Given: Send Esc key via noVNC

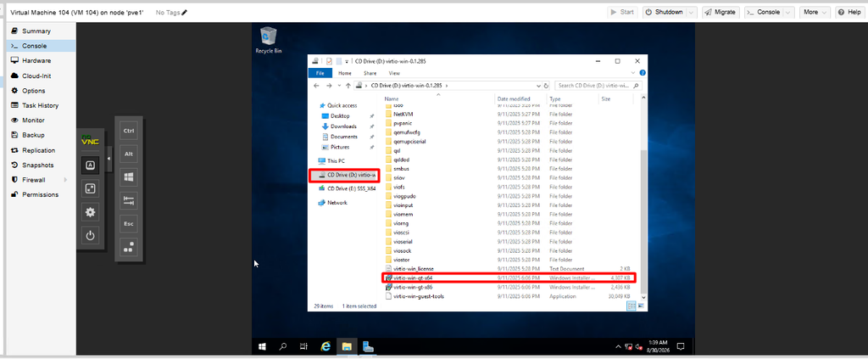Looking at the screenshot, I should point(129,224).
